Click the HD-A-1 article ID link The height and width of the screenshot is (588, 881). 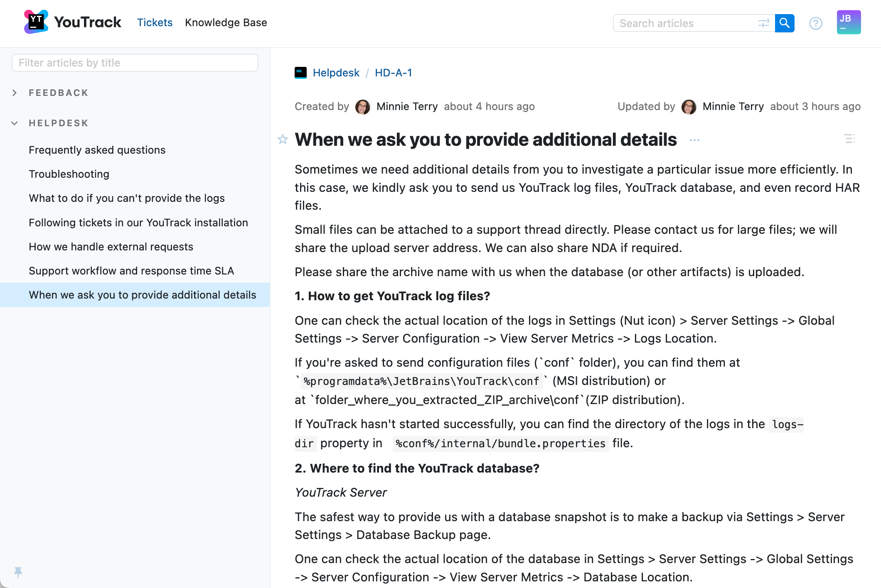tap(393, 73)
